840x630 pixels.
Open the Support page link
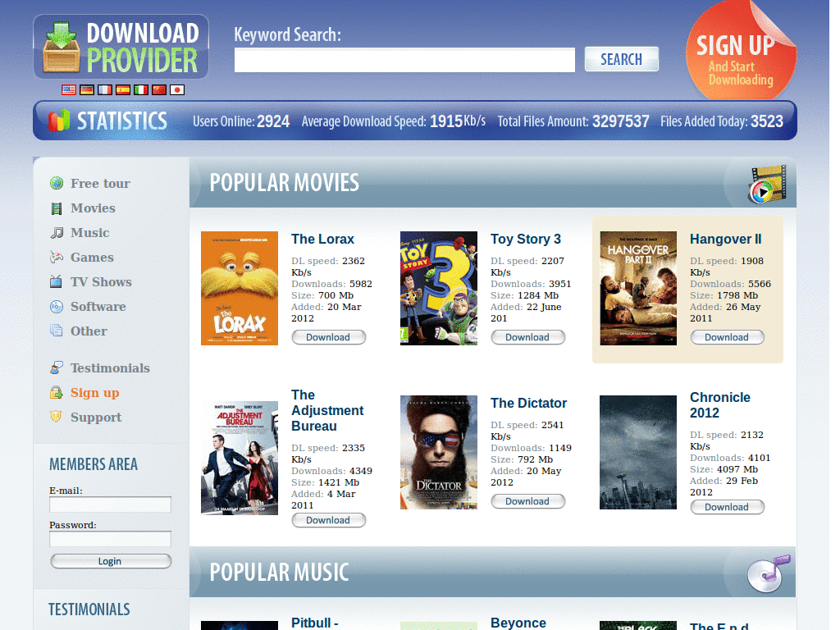point(96,418)
